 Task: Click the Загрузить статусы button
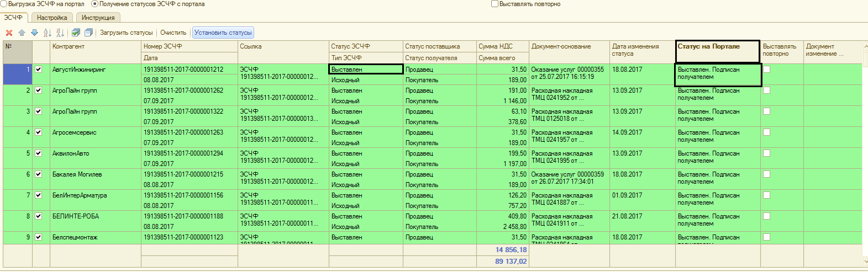[126, 33]
